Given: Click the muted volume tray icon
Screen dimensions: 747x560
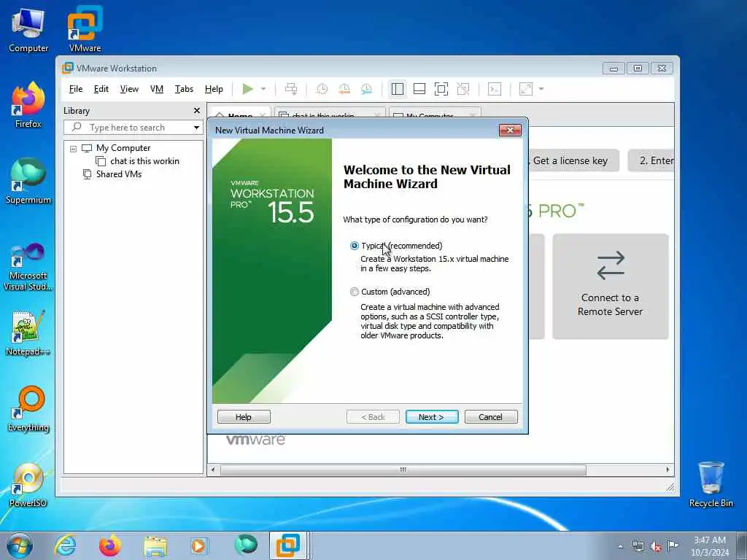Looking at the screenshot, I should [x=656, y=546].
